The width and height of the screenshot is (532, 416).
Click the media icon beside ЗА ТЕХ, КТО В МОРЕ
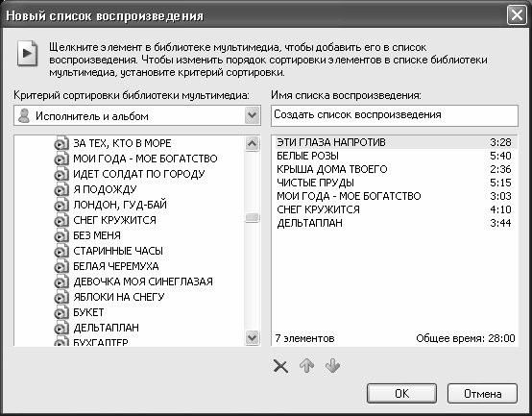(61, 143)
